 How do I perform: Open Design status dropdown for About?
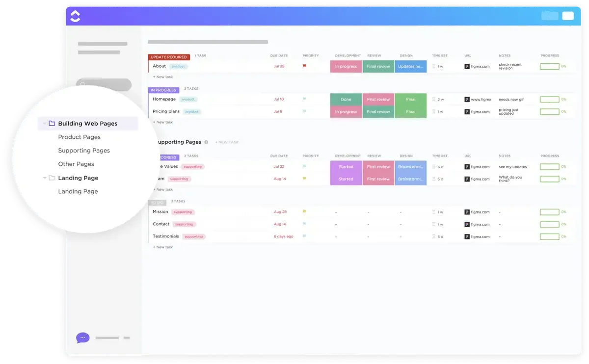[411, 66]
